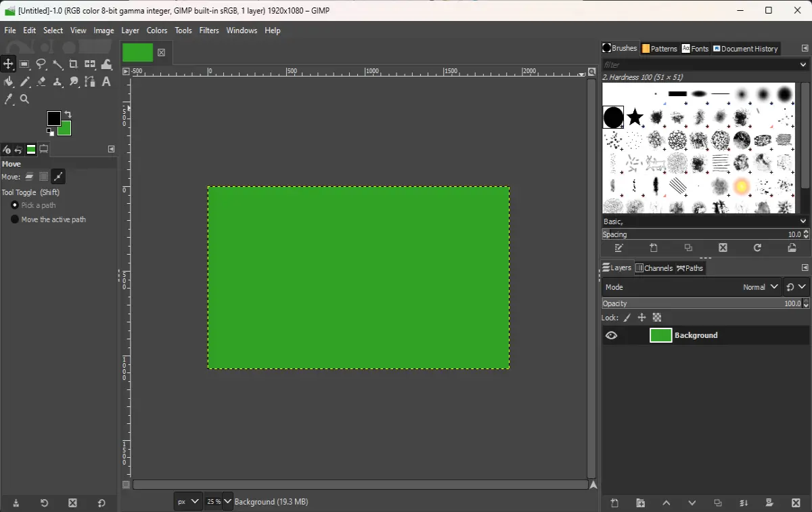The height and width of the screenshot is (512, 812).
Task: Toggle lock pixels brush icon
Action: [627, 318]
